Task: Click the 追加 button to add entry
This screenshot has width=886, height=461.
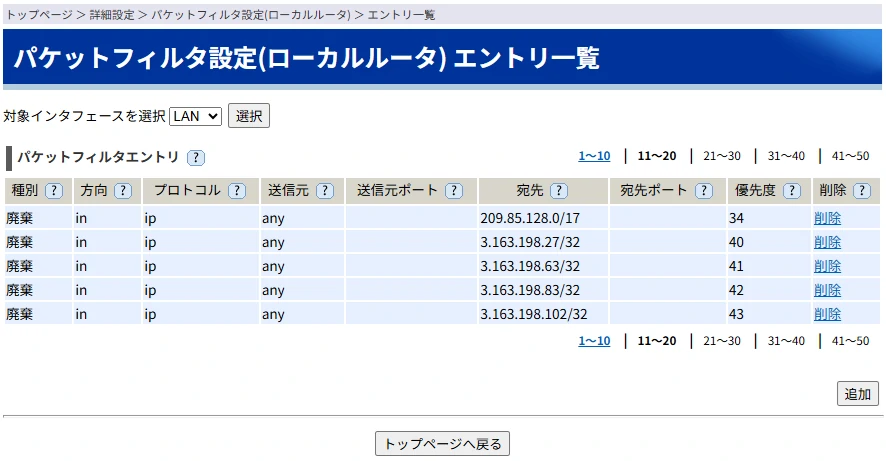Action: pos(857,394)
